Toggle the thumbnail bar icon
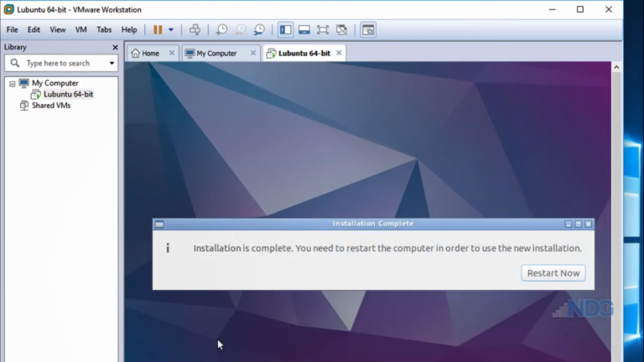This screenshot has width=644, height=362. (x=304, y=29)
